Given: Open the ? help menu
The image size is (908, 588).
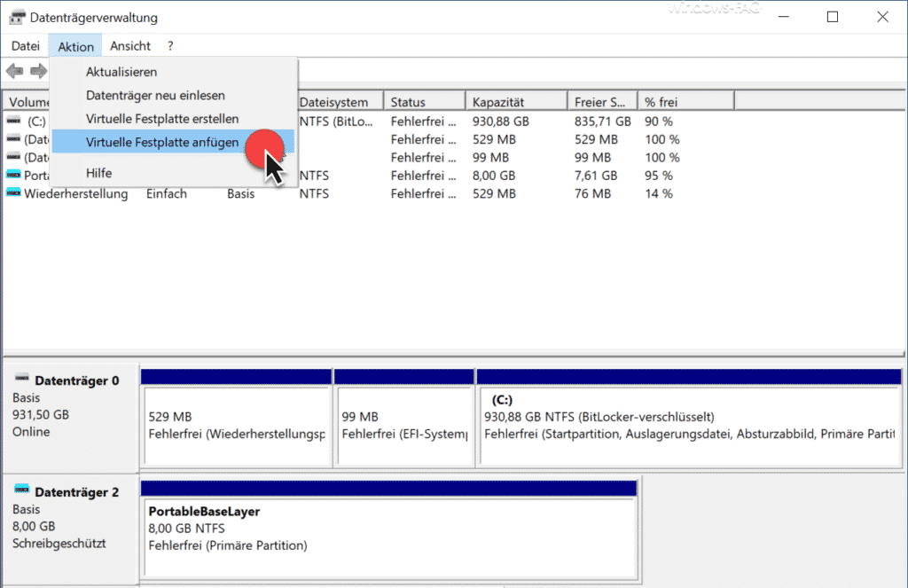Looking at the screenshot, I should coord(170,46).
